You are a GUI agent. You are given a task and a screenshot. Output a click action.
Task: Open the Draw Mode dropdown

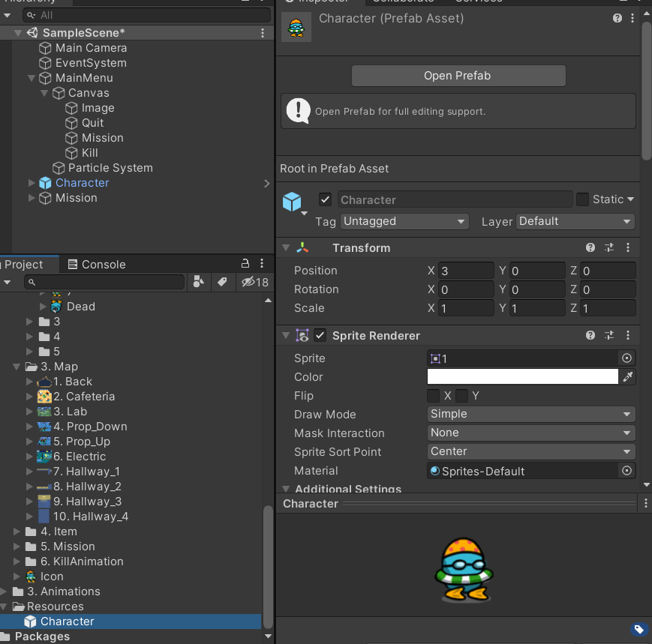point(531,414)
